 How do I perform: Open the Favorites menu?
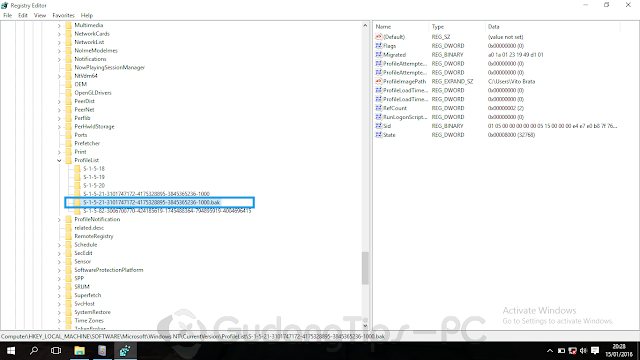coord(63,16)
